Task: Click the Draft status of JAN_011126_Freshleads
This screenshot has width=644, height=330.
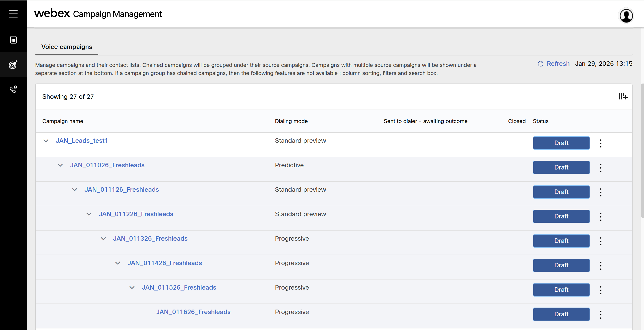Action: (x=561, y=192)
